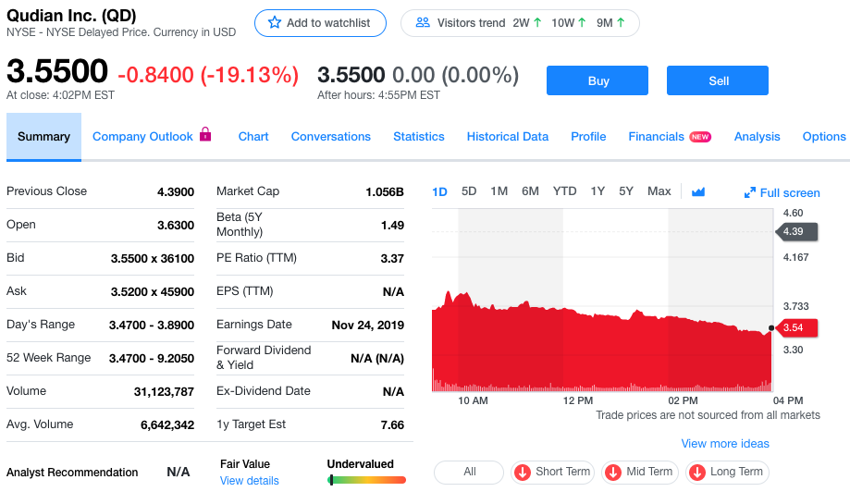Viewport: 850px width, 504px height.
Task: Select the Max chart range
Action: (659, 191)
